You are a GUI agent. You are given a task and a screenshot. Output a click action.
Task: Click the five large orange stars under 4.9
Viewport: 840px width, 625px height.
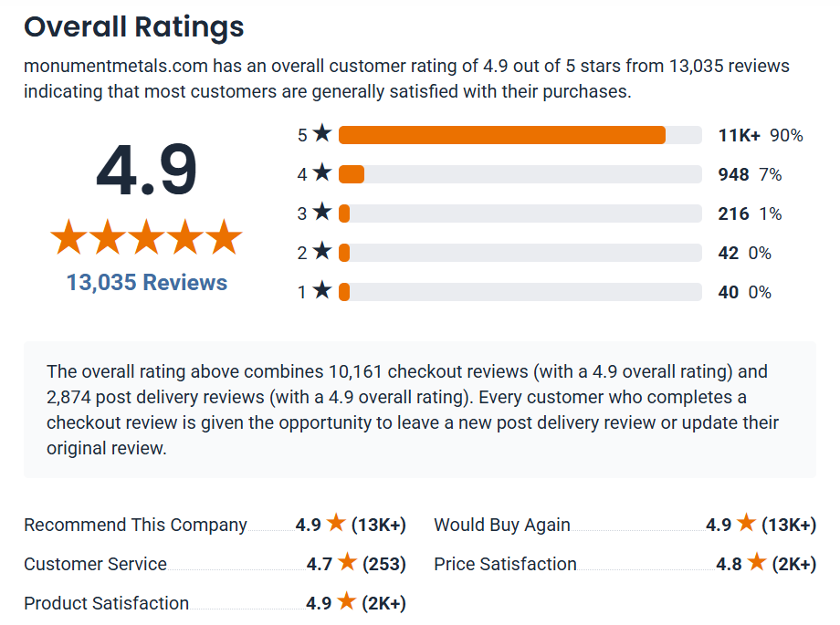146,238
